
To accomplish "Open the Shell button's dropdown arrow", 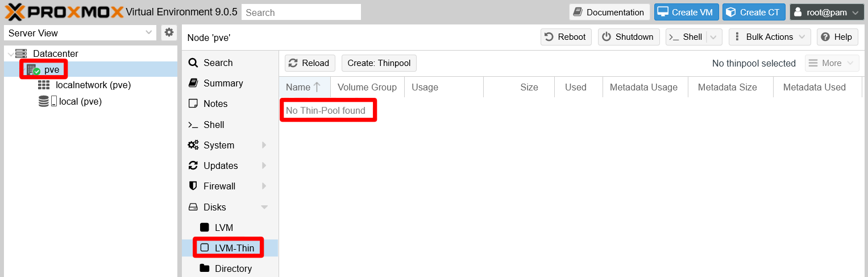I will coord(714,37).
